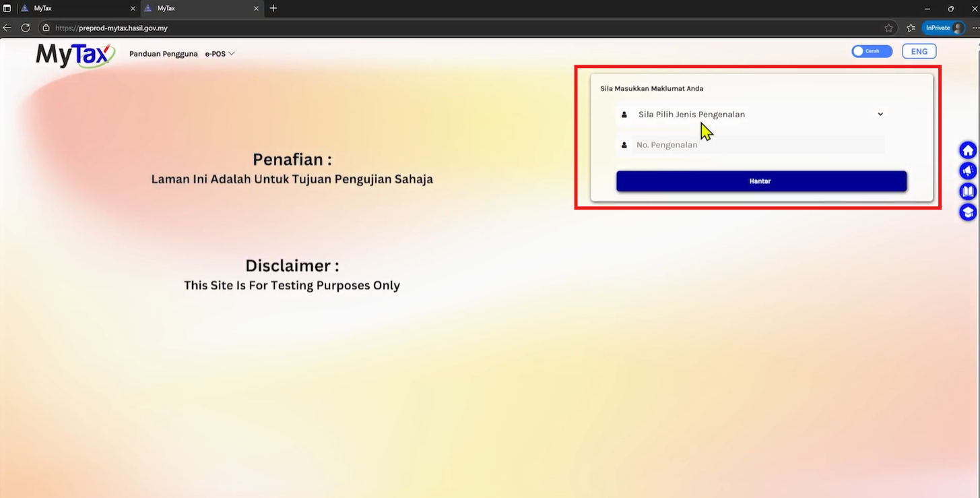
Task: Click the tab actions icon at top-left
Action: pyautogui.click(x=7, y=9)
